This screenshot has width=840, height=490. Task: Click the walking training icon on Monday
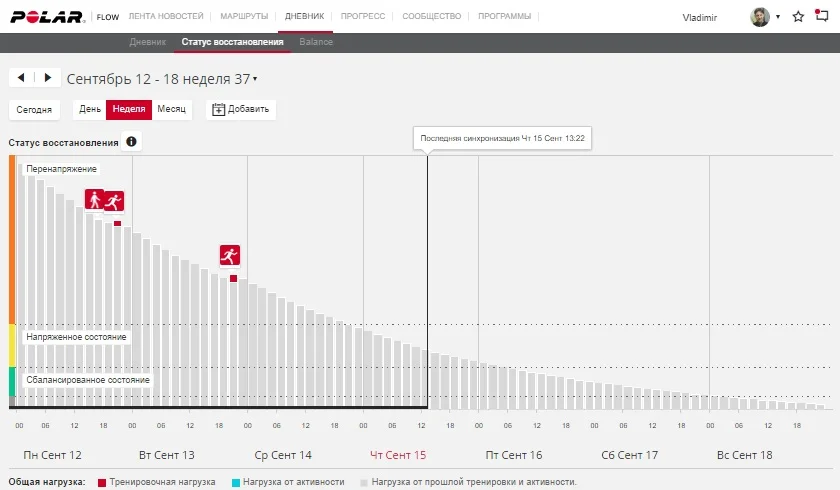95,200
